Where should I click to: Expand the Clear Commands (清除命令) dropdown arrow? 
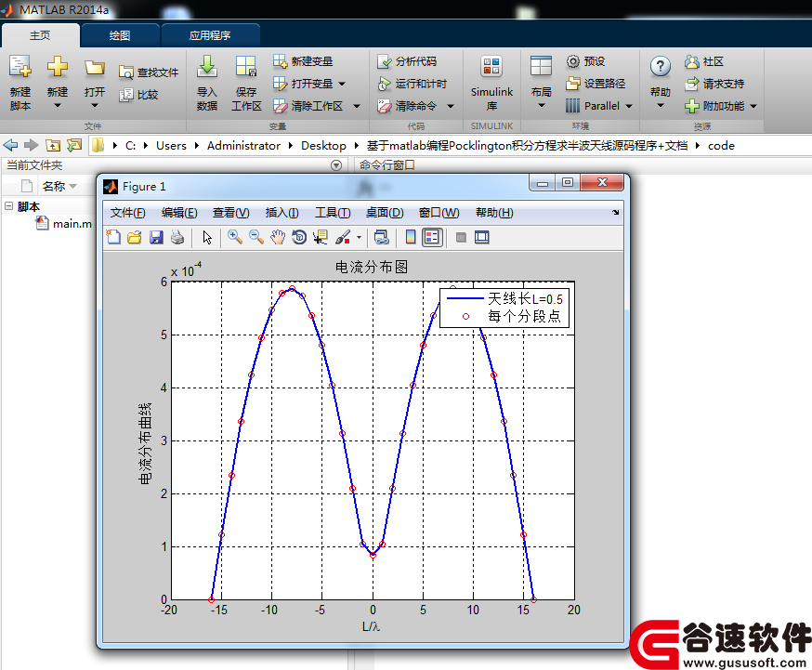(450, 106)
